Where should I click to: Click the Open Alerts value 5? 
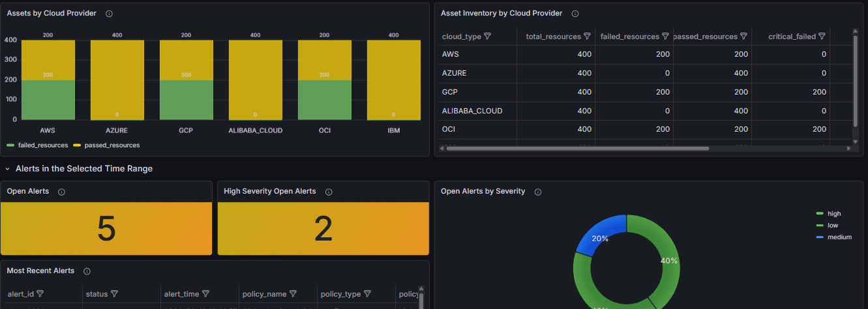point(106,229)
